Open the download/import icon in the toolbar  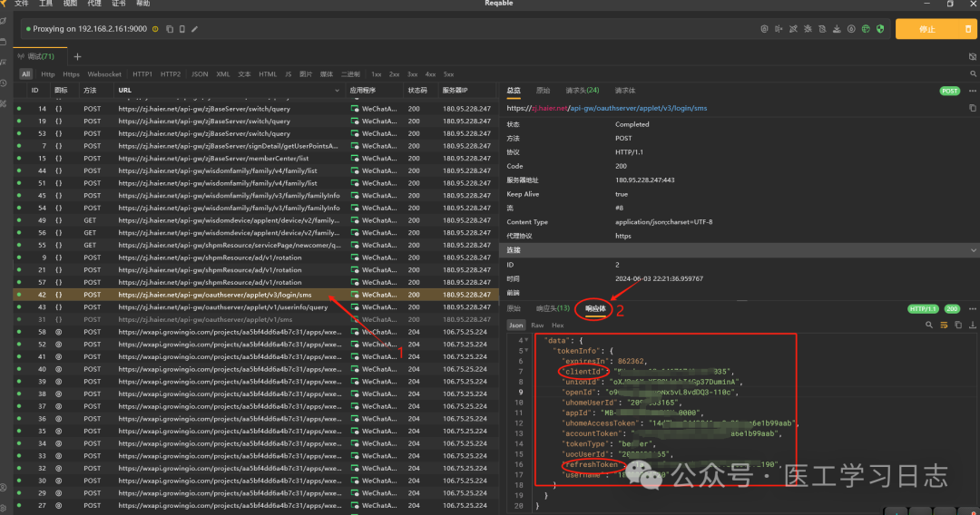click(x=837, y=29)
